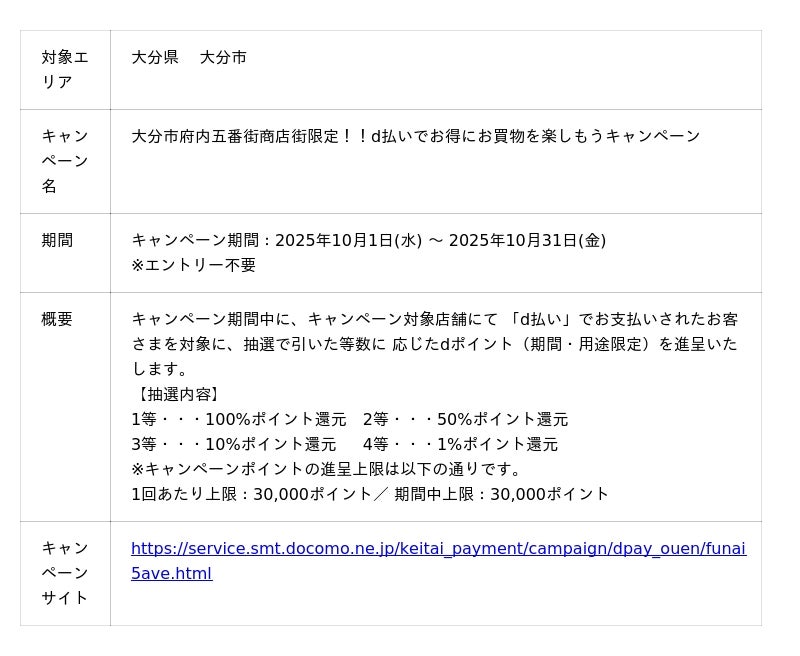The image size is (800, 656).
Task: Click the 大分市 text
Action: (223, 57)
